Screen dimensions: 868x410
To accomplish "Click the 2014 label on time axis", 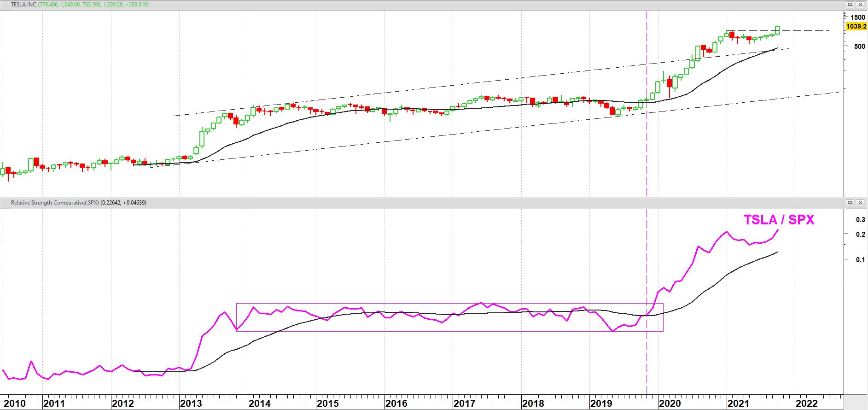I will tap(260, 404).
